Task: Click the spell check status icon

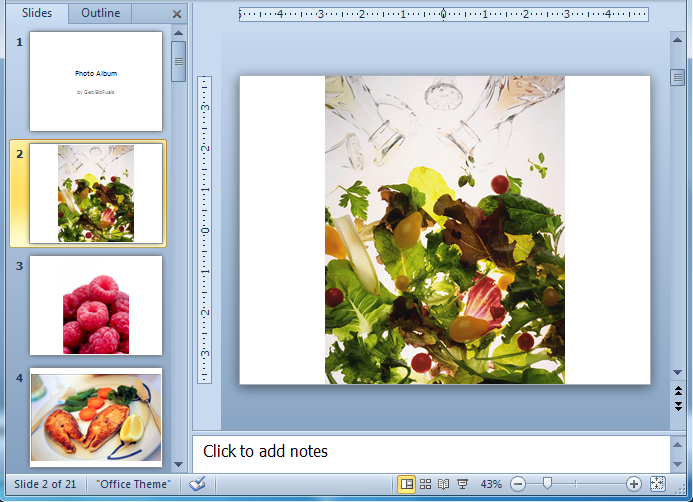Action: click(197, 484)
